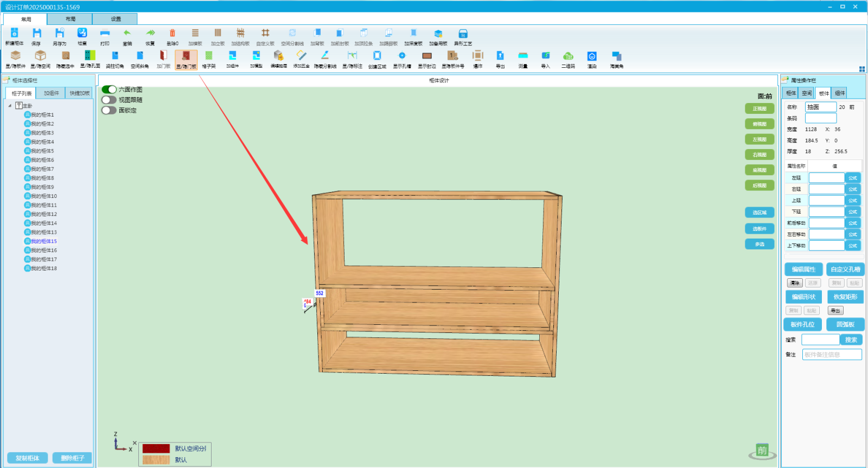Enable the 视图跟随 switch
This screenshot has height=468, width=868.
109,100
